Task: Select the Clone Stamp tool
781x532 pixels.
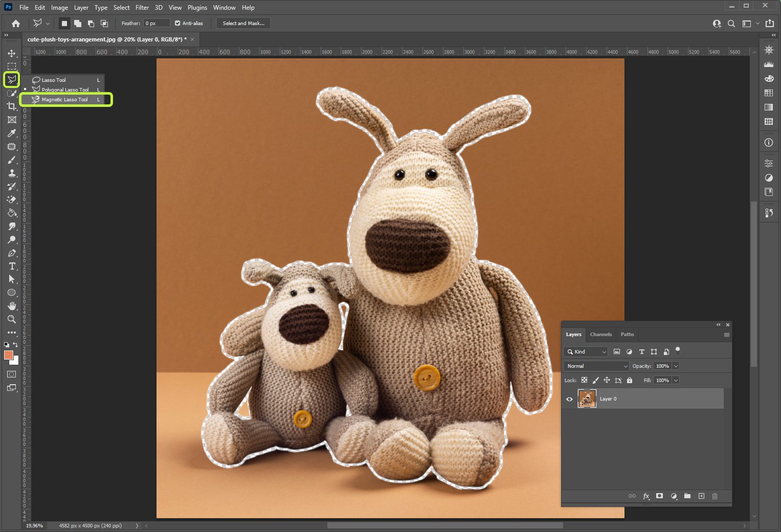Action: [x=12, y=173]
